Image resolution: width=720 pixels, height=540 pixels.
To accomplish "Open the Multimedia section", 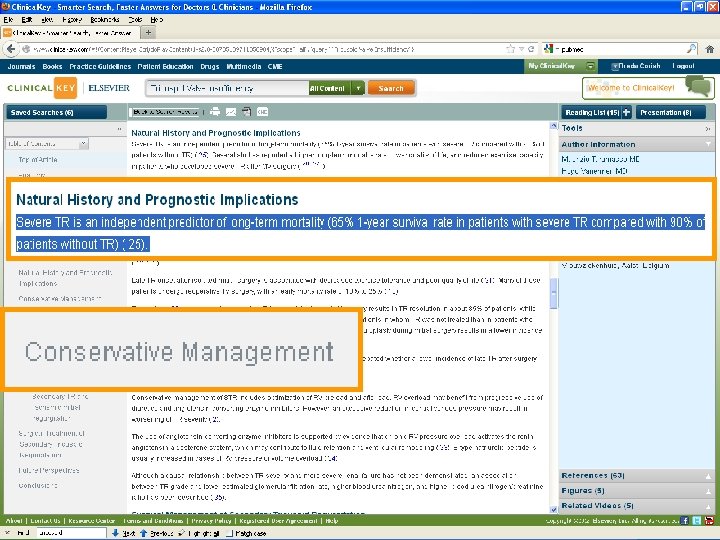I will point(244,67).
